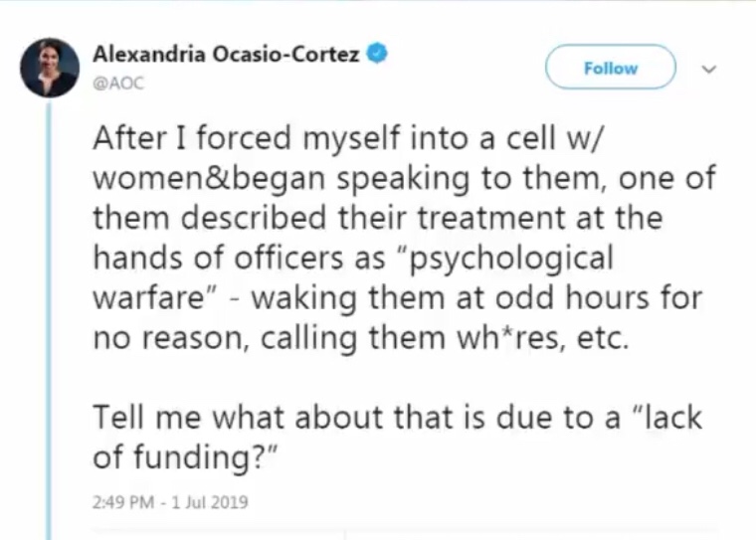Open the 2:49 PM timestamp link
This screenshot has width=756, height=540.
coord(124,502)
